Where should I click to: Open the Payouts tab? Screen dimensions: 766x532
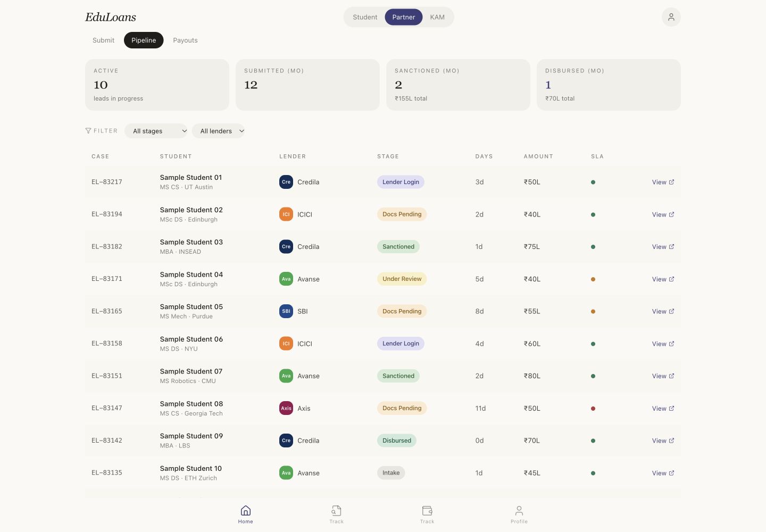(x=185, y=40)
